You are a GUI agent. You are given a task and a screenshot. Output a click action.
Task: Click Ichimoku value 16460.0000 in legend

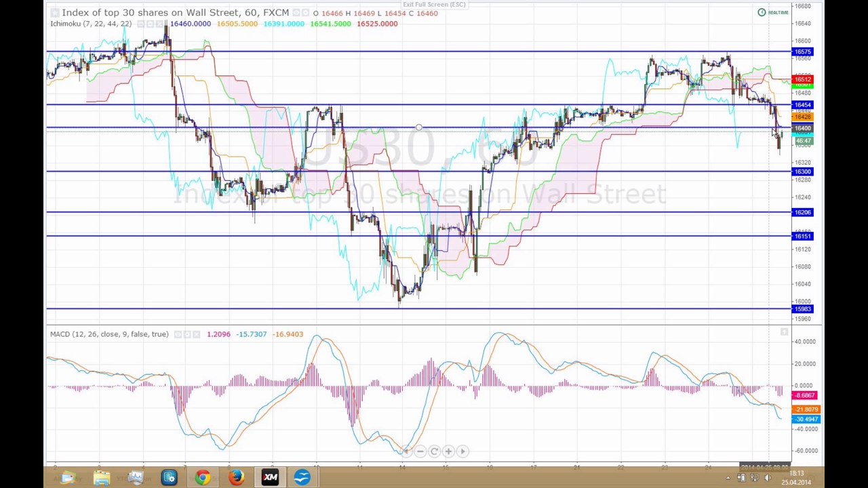click(191, 24)
